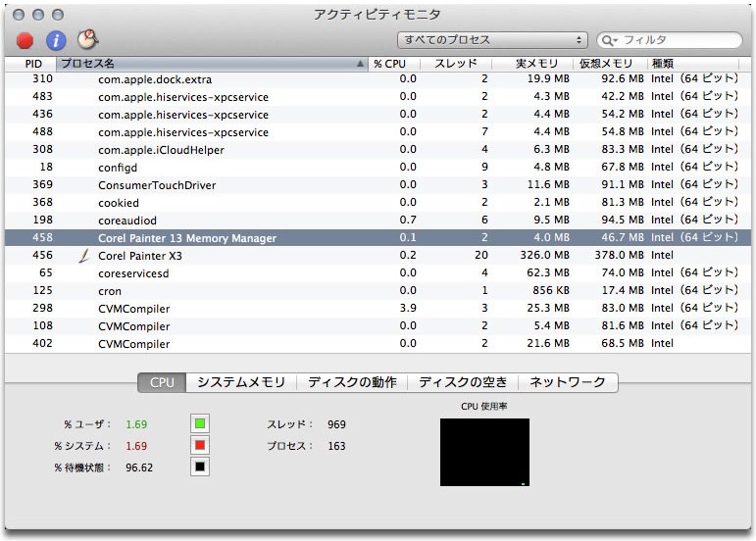Screen dimensions: 756x541
Task: Click the CPU 使用率 history graph
Action: pyautogui.click(x=484, y=452)
